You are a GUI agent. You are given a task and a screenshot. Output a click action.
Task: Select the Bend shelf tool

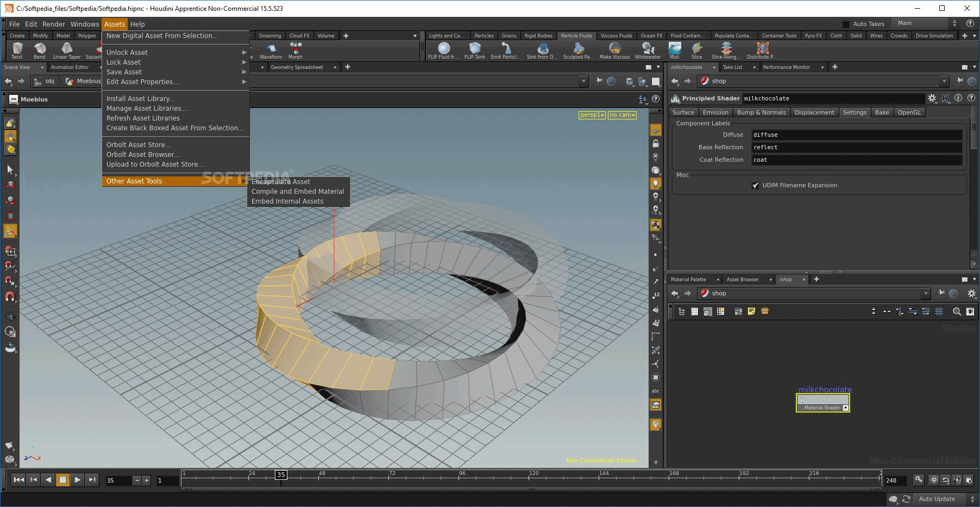pyautogui.click(x=40, y=50)
